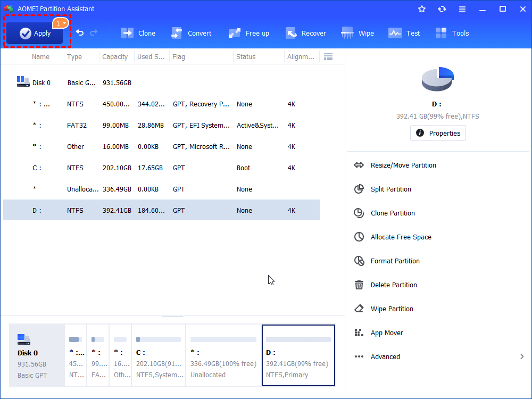Screen dimensions: 532x399
Task: Select the D: partition row
Action: click(162, 210)
